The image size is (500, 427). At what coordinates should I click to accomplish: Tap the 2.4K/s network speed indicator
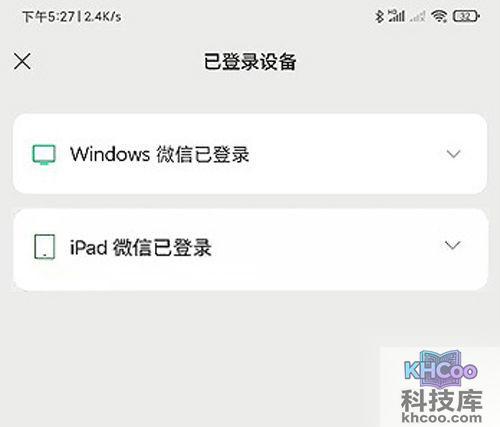click(102, 16)
